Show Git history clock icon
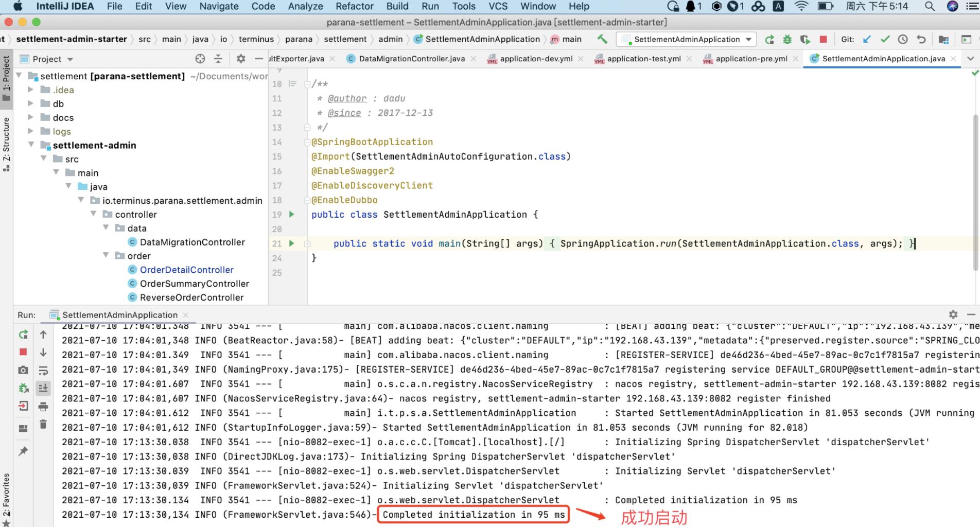 (903, 40)
